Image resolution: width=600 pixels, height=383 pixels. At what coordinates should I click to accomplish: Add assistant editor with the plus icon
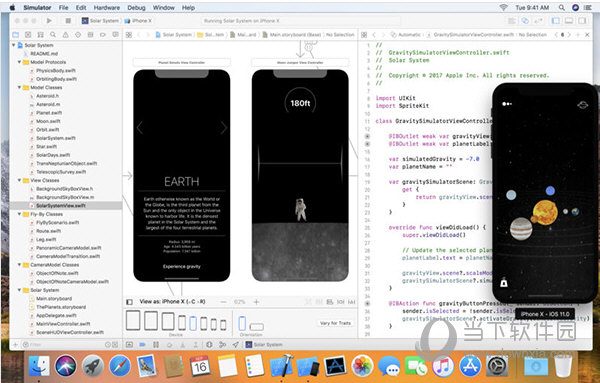[578, 35]
